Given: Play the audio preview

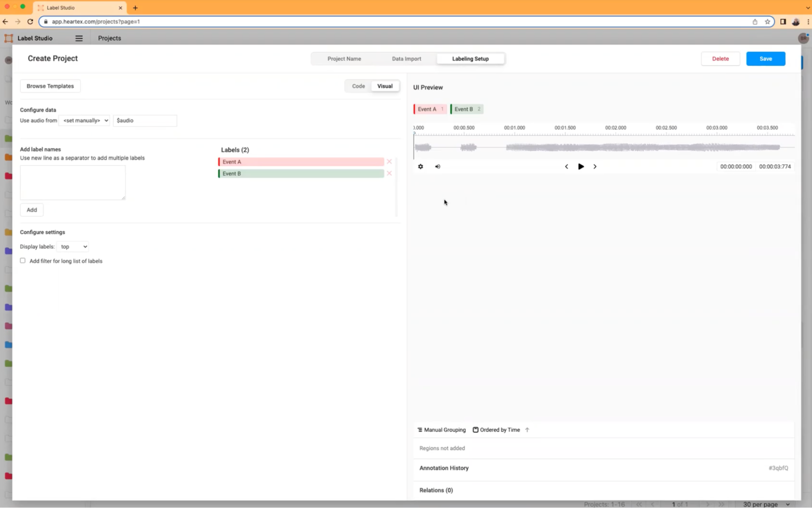Looking at the screenshot, I should [581, 166].
